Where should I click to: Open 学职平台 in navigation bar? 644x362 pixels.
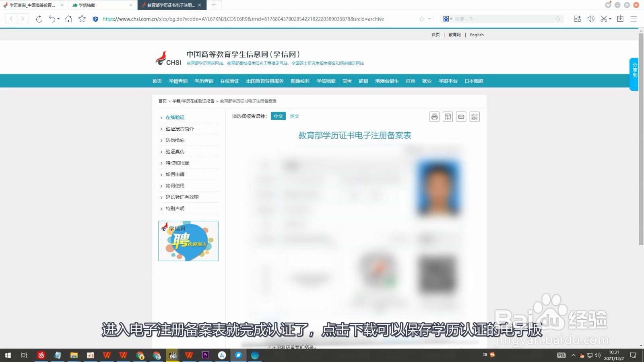pos(448,81)
